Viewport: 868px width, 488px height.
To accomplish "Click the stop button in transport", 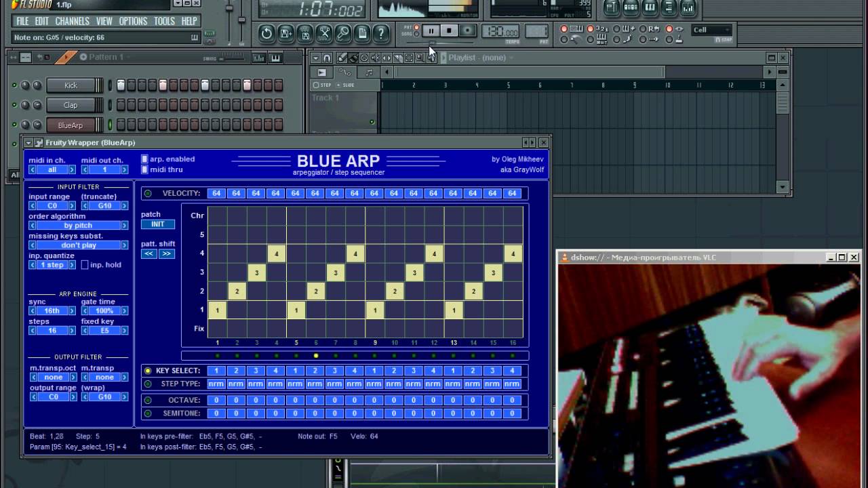I will [x=449, y=31].
